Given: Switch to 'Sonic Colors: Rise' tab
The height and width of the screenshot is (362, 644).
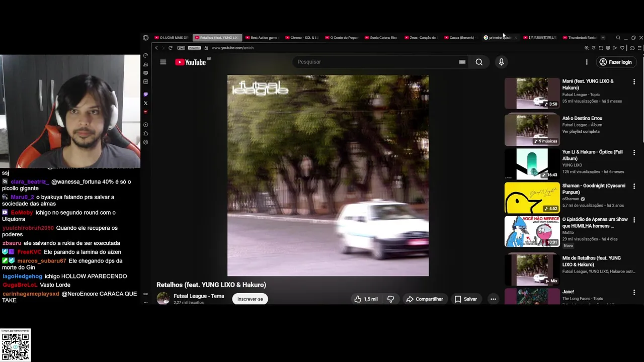Looking at the screenshot, I should point(381,38).
